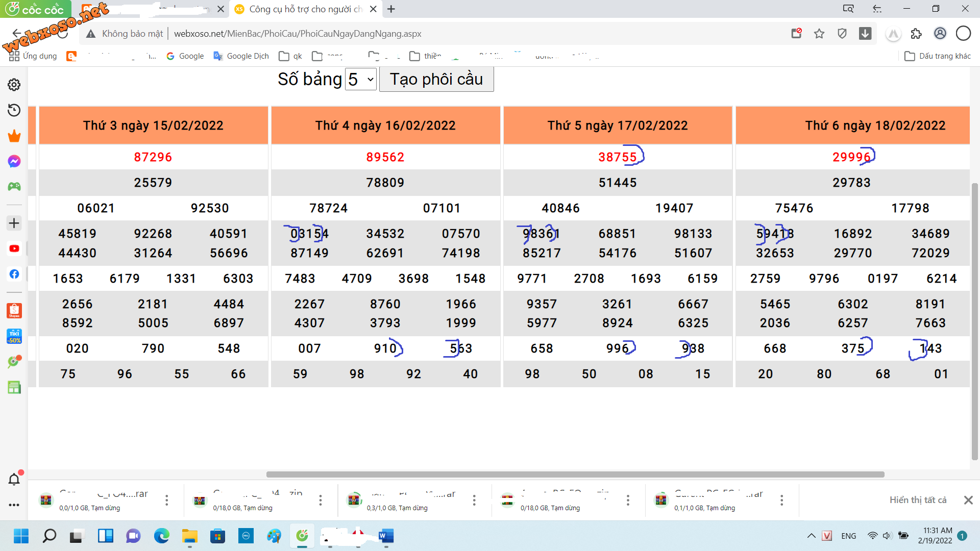Expand the hidden system tray icons chevron

pyautogui.click(x=811, y=536)
